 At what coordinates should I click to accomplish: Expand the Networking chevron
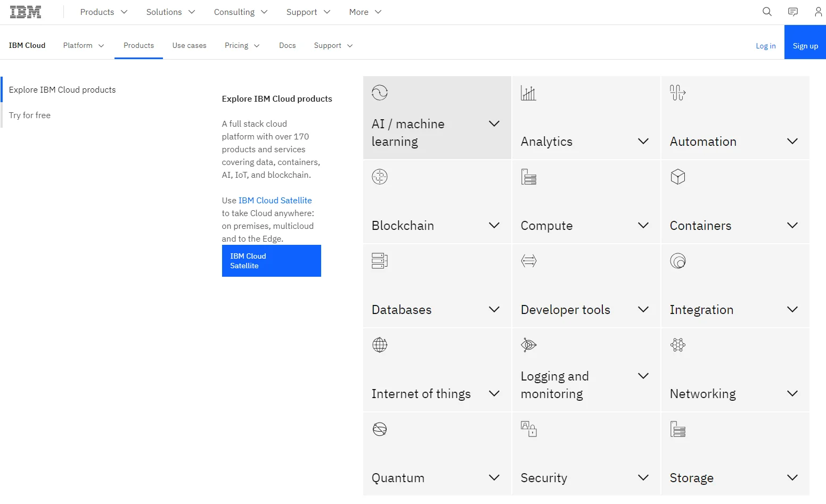pyautogui.click(x=792, y=393)
